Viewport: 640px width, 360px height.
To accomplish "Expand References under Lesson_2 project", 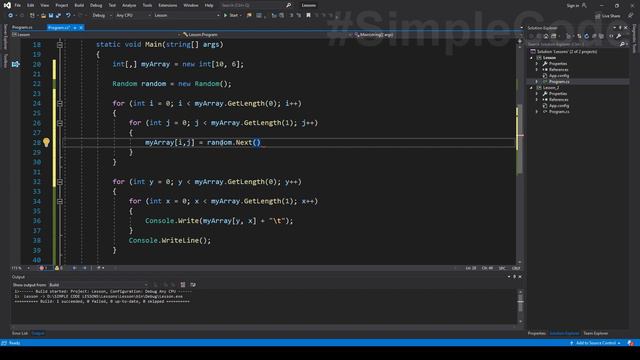I will (537, 100).
